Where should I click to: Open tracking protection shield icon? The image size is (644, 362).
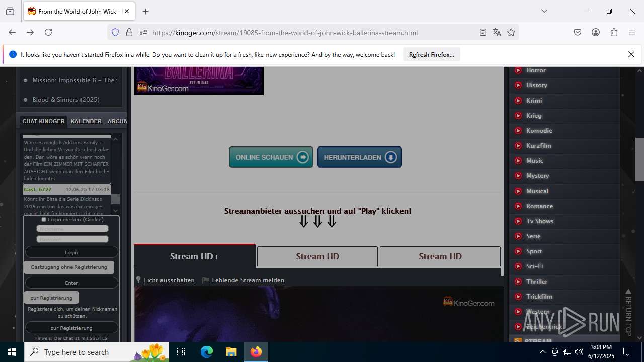(x=115, y=32)
